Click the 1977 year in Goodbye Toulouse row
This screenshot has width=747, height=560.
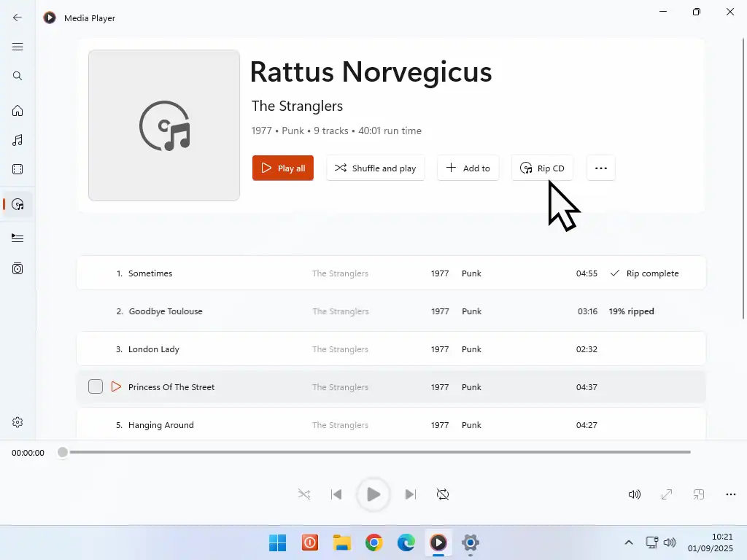(440, 311)
